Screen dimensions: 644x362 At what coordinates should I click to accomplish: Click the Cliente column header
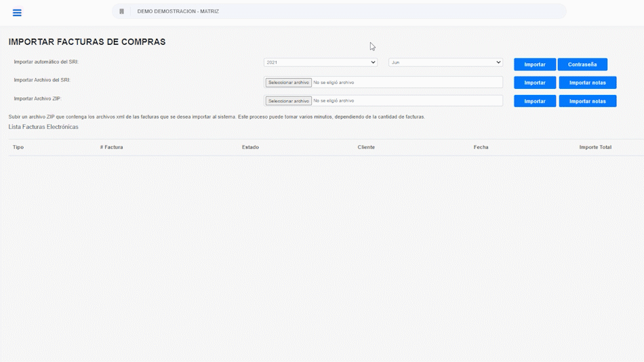(x=366, y=147)
